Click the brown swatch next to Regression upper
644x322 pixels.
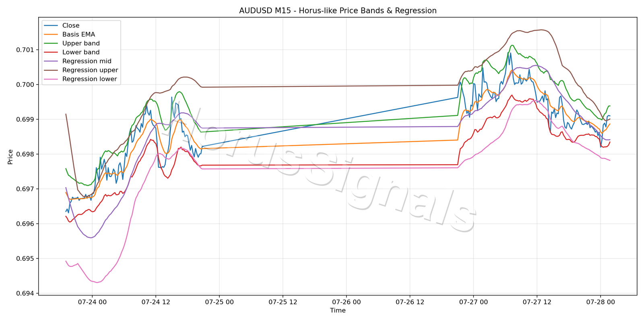51,70
